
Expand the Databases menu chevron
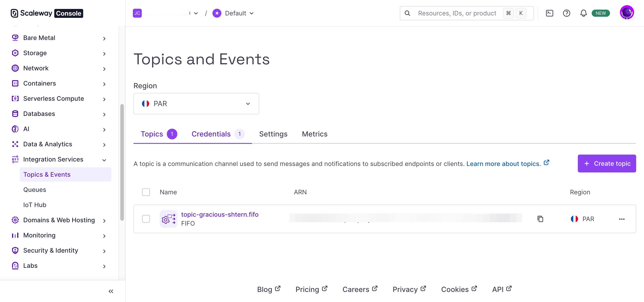click(x=104, y=114)
